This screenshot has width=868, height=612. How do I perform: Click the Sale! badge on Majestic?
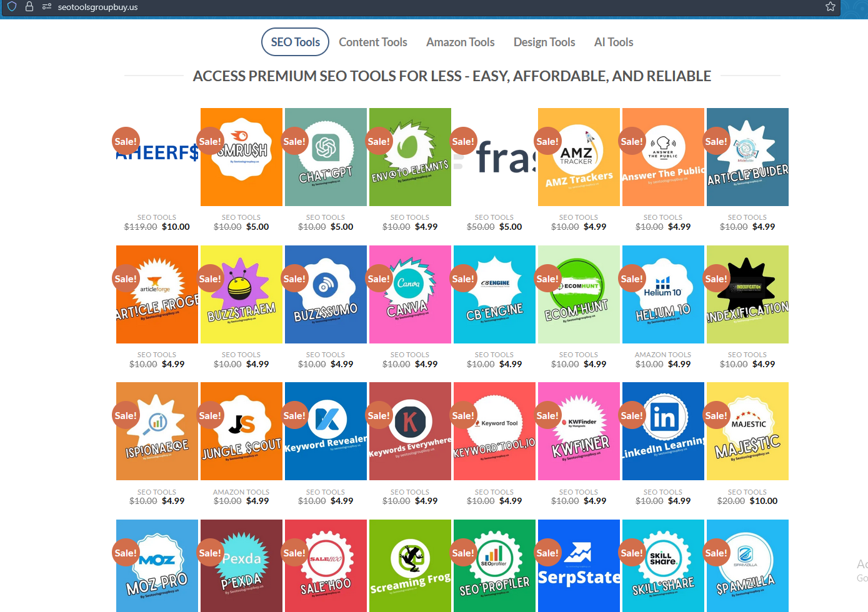coord(716,415)
